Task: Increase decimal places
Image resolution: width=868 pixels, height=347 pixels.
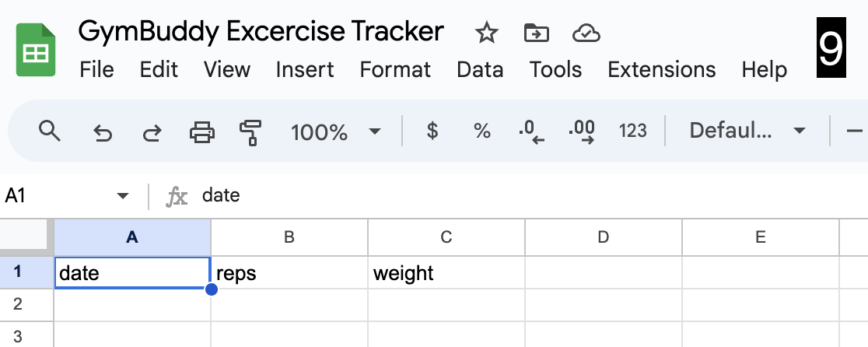Action: (x=582, y=132)
